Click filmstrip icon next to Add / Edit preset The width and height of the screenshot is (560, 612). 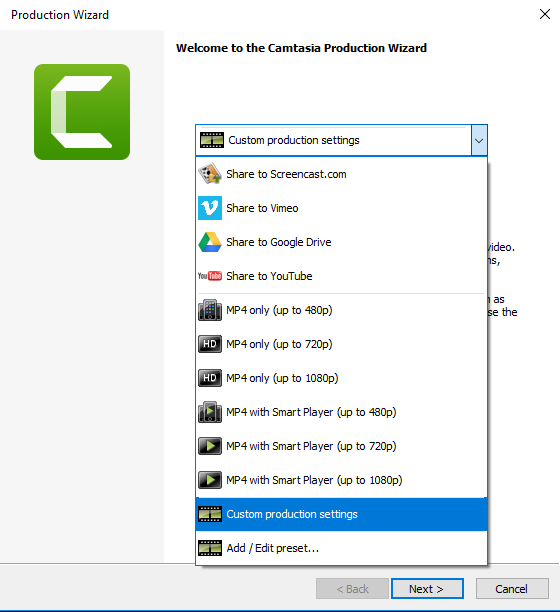coord(210,548)
